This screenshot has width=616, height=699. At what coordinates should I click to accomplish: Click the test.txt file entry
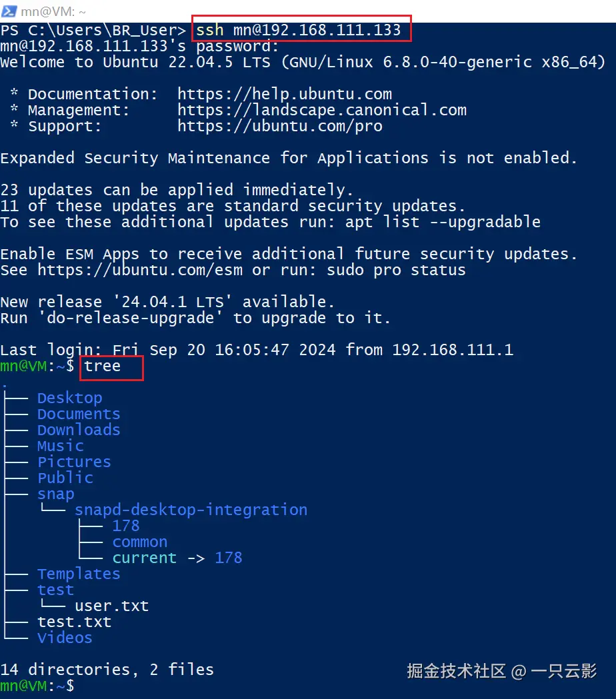click(x=74, y=622)
